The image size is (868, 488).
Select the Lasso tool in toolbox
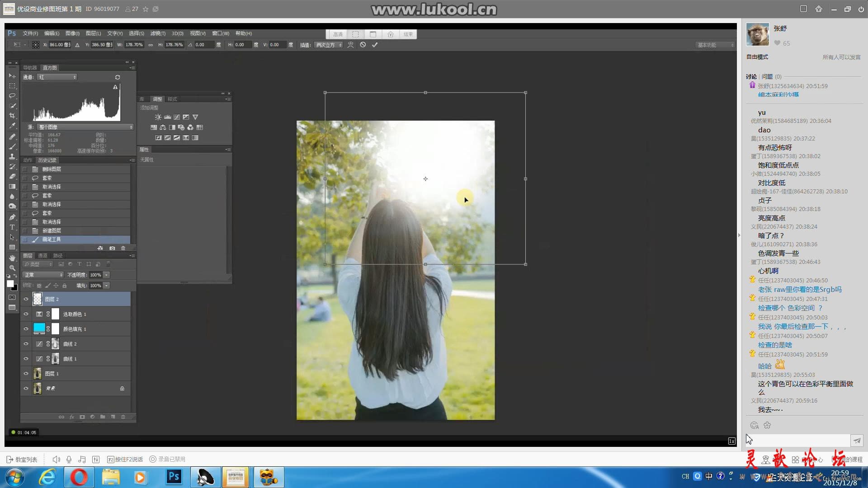tap(12, 96)
